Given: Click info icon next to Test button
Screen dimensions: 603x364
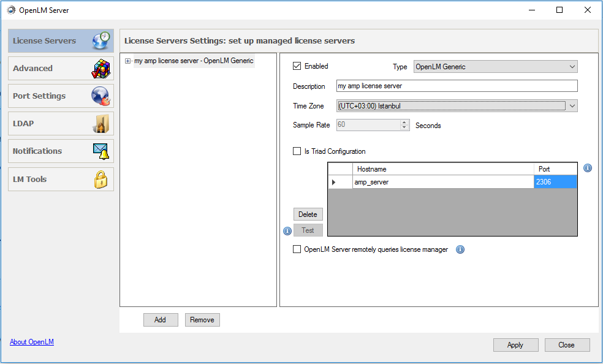Looking at the screenshot, I should pyautogui.click(x=287, y=231).
